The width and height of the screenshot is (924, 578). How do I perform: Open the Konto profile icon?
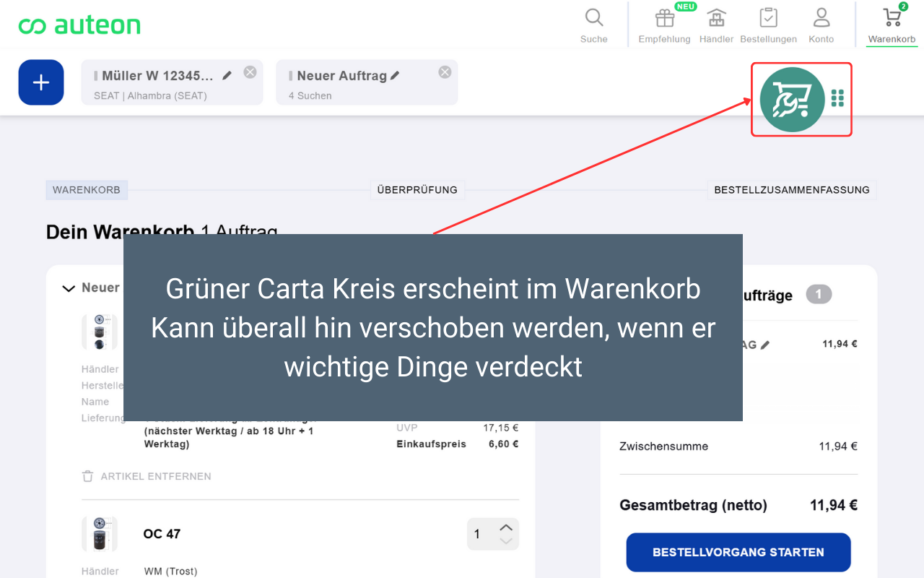pos(821,18)
